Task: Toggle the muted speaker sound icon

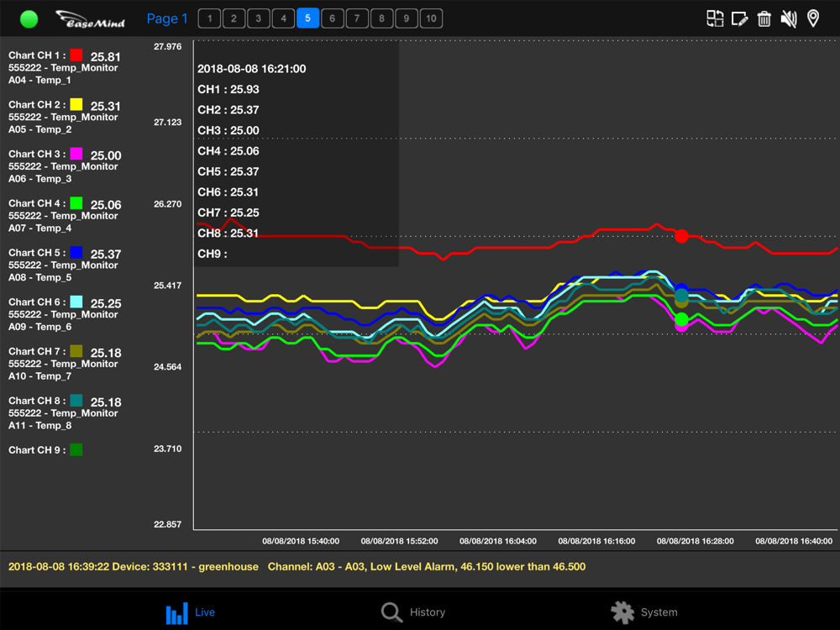Action: 789,18
